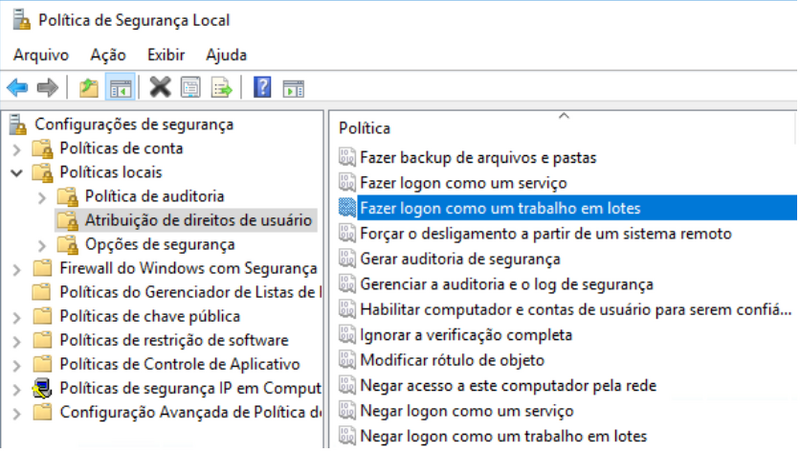Select Negar acesso a este computador pela rede
800x453 pixels.
point(508,386)
